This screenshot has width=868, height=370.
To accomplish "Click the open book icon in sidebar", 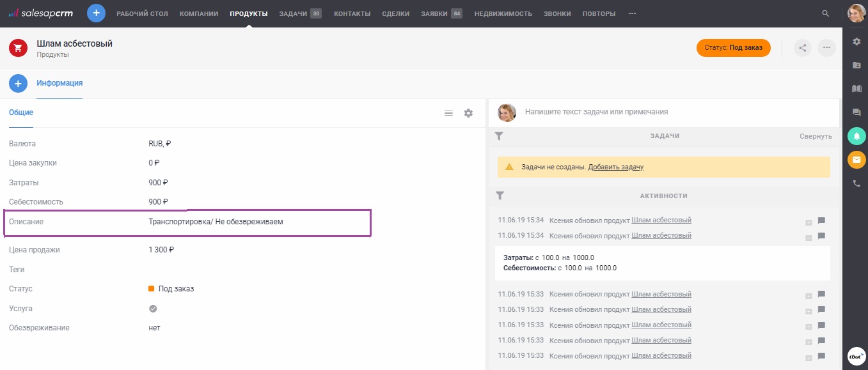I will tap(856, 88).
